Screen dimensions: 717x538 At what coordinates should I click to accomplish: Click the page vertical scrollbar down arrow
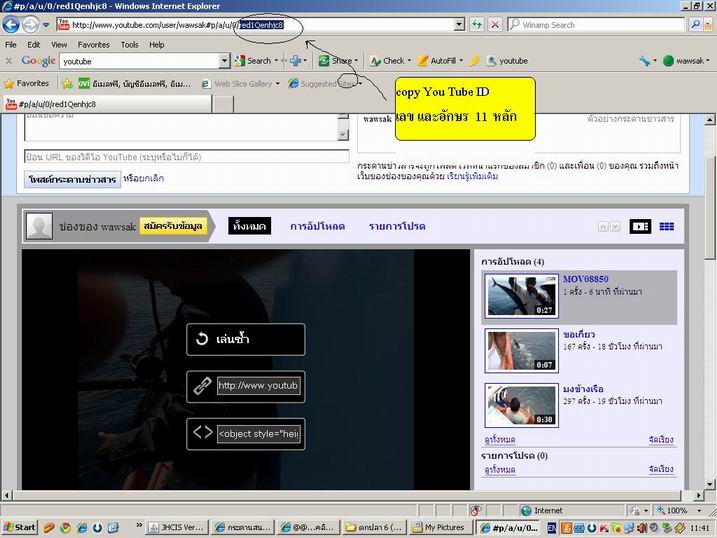tap(709, 484)
